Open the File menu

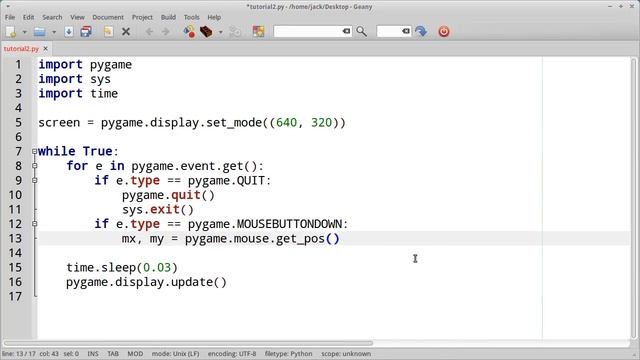point(10,17)
